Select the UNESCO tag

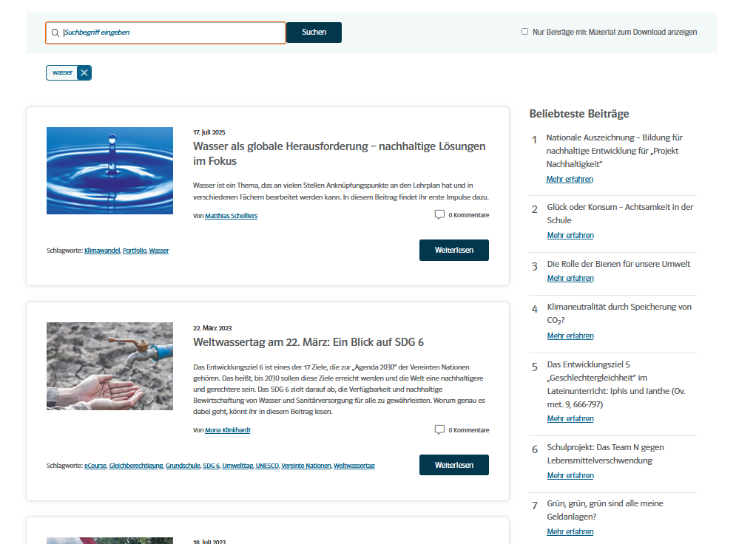coord(266,466)
